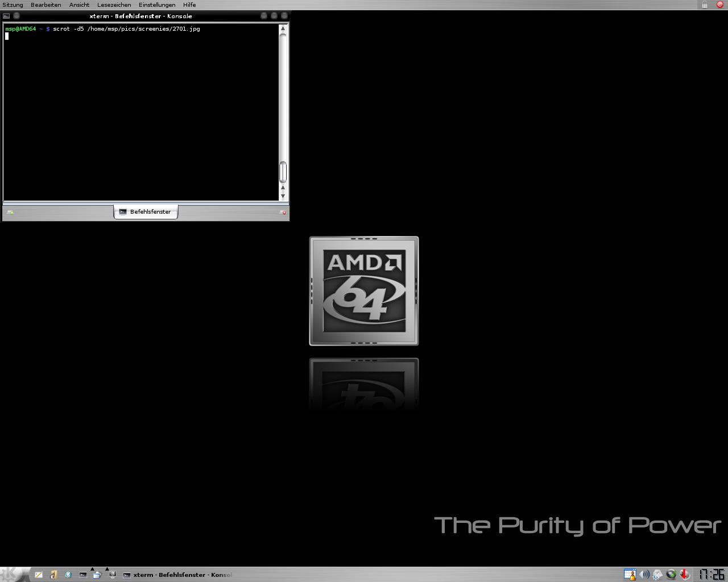Open the folder menu icon in panel

[97, 575]
